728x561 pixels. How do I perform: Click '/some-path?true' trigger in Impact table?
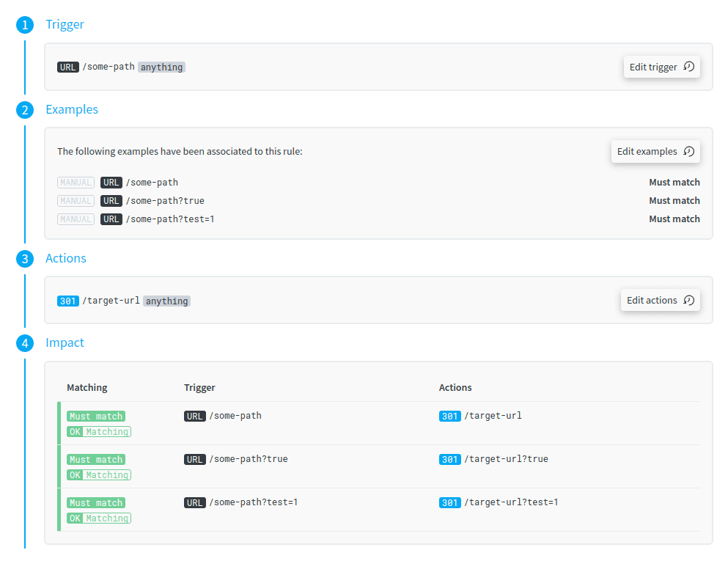249,459
